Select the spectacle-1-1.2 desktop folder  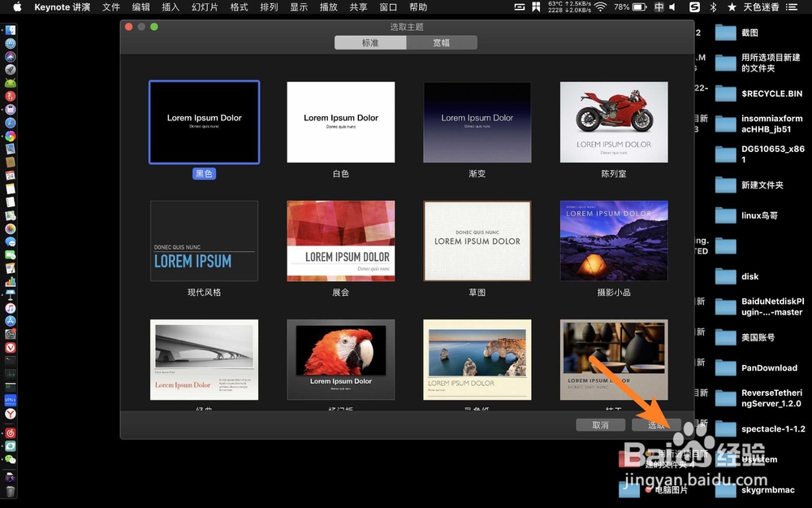(725, 428)
